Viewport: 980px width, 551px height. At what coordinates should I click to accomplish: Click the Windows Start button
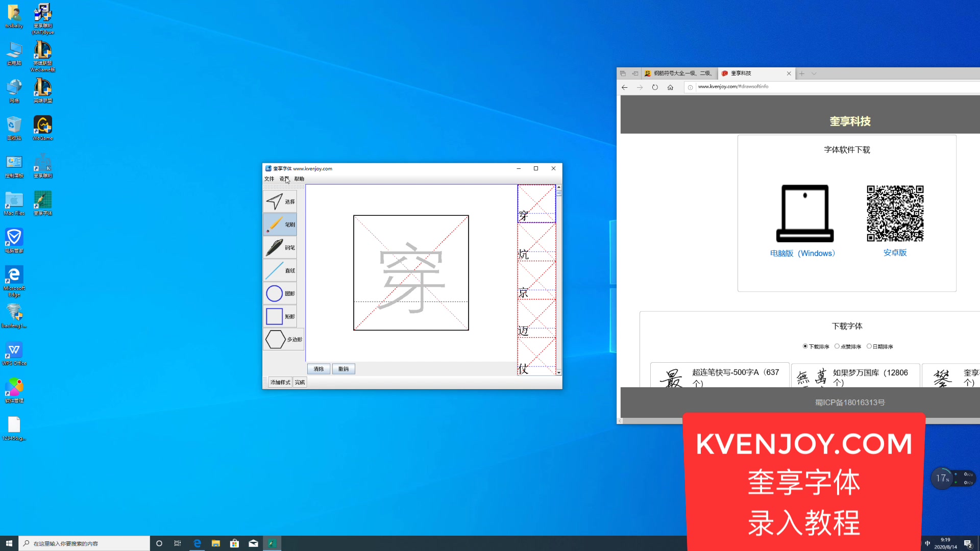[x=9, y=543]
